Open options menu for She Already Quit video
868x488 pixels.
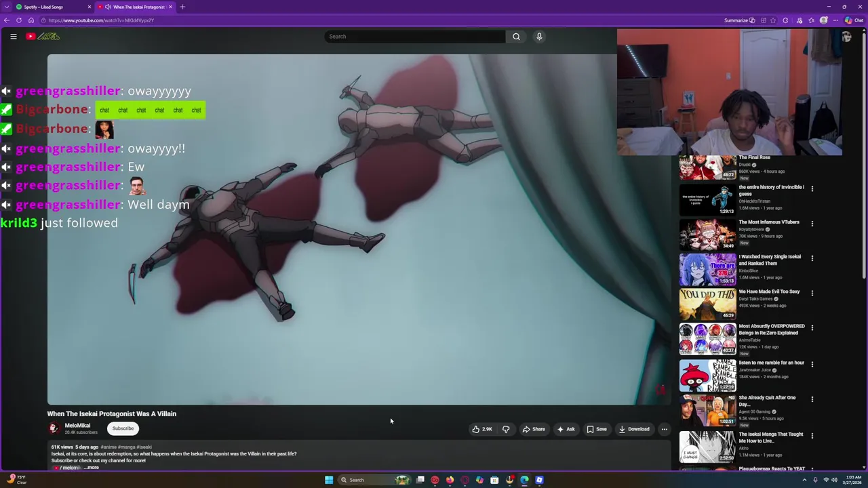812,399
